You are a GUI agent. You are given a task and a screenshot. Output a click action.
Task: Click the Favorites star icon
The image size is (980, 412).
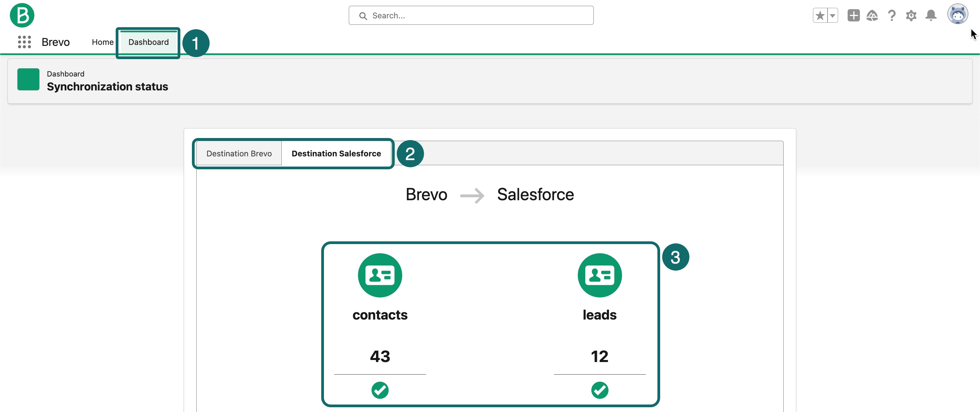click(820, 16)
